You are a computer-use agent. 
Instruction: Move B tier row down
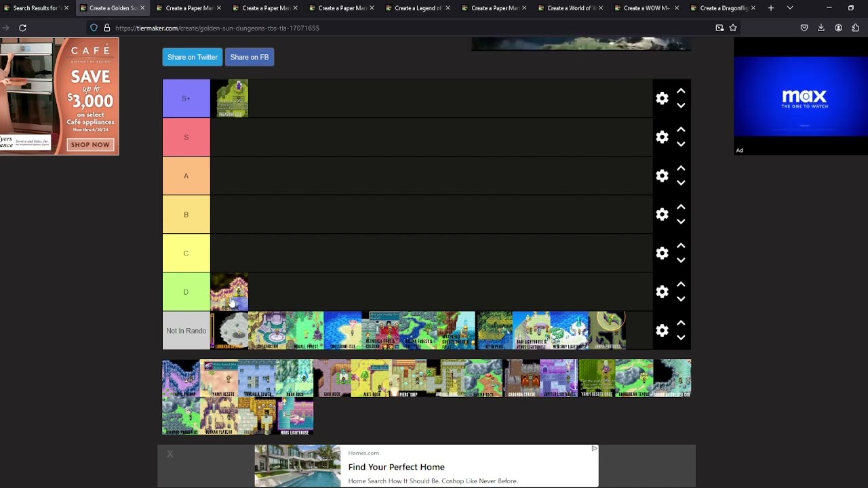pos(681,222)
